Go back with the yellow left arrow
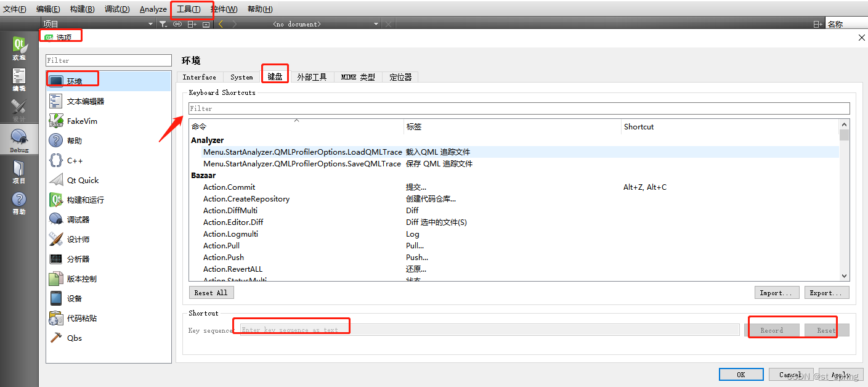The image size is (868, 387). [221, 24]
